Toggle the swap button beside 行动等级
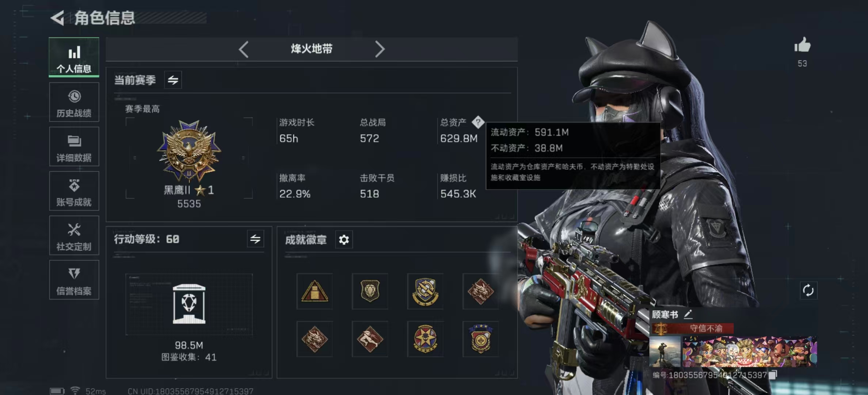Image resolution: width=868 pixels, height=395 pixels. point(255,239)
